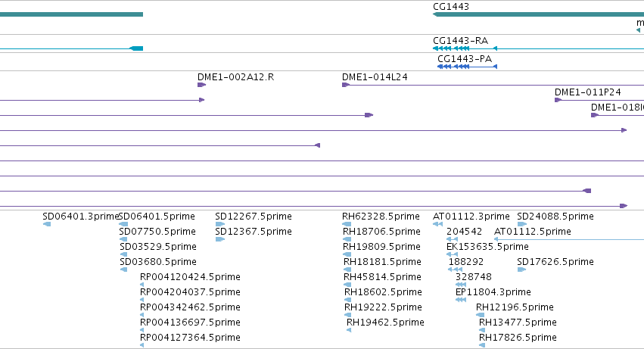
Task: Click the EK153635.5prime label
Action: [x=487, y=247]
